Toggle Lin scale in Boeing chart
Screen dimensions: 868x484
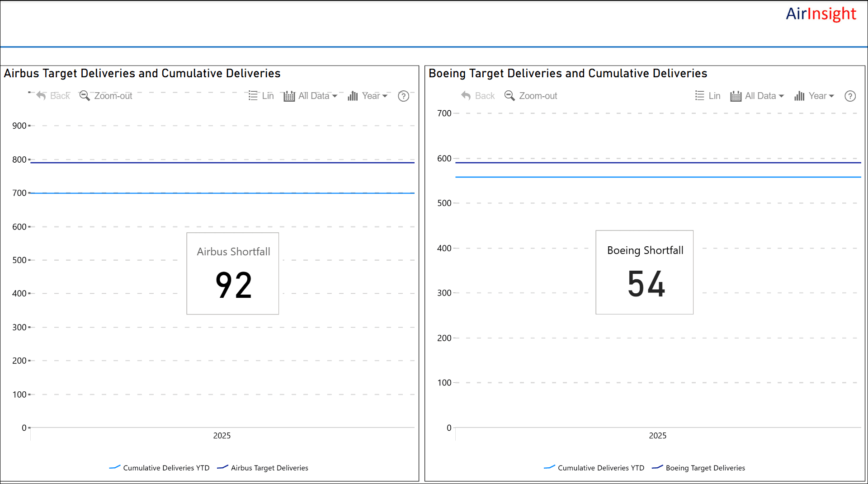(x=708, y=96)
